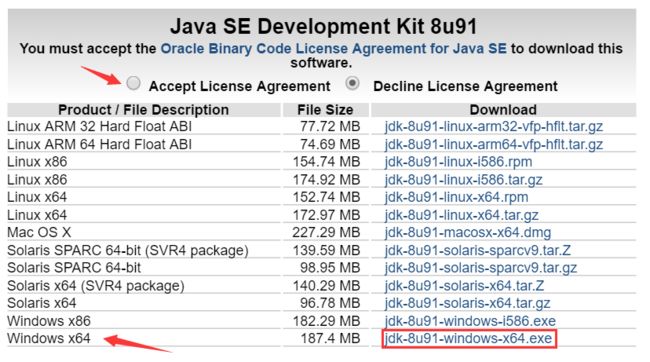The image size is (650, 362).
Task: Download jdk-8u91-linux-x64.rpm file
Action: pyautogui.click(x=456, y=197)
